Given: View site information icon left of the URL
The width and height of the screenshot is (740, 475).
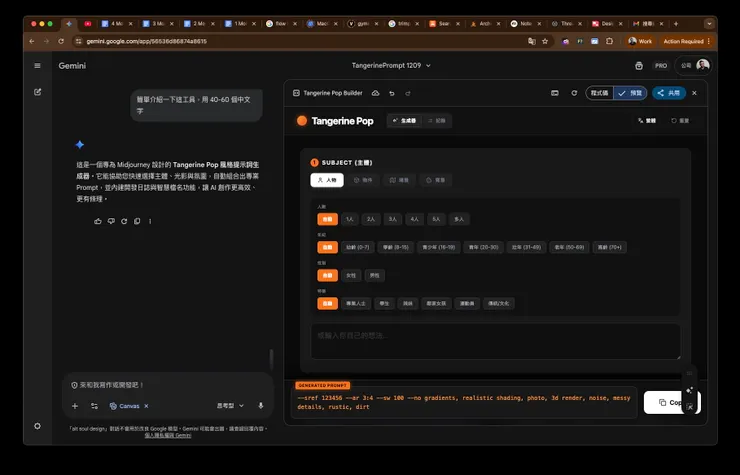Looking at the screenshot, I should pyautogui.click(x=79, y=41).
